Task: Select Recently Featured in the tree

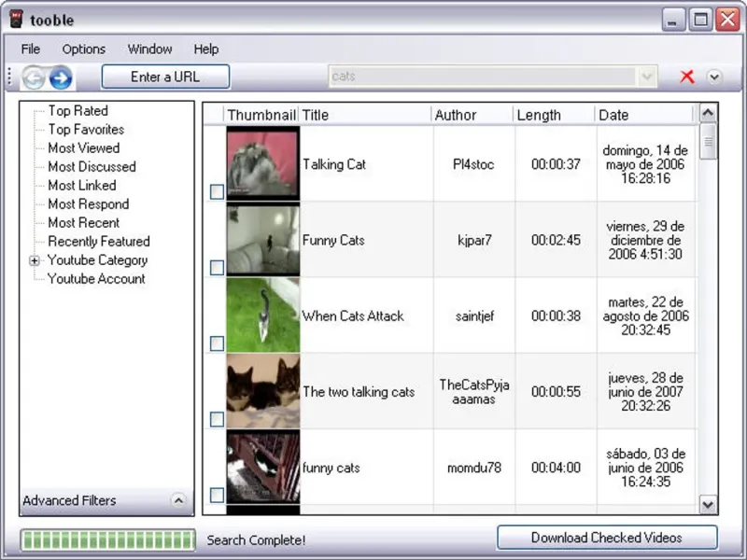Action: (99, 242)
